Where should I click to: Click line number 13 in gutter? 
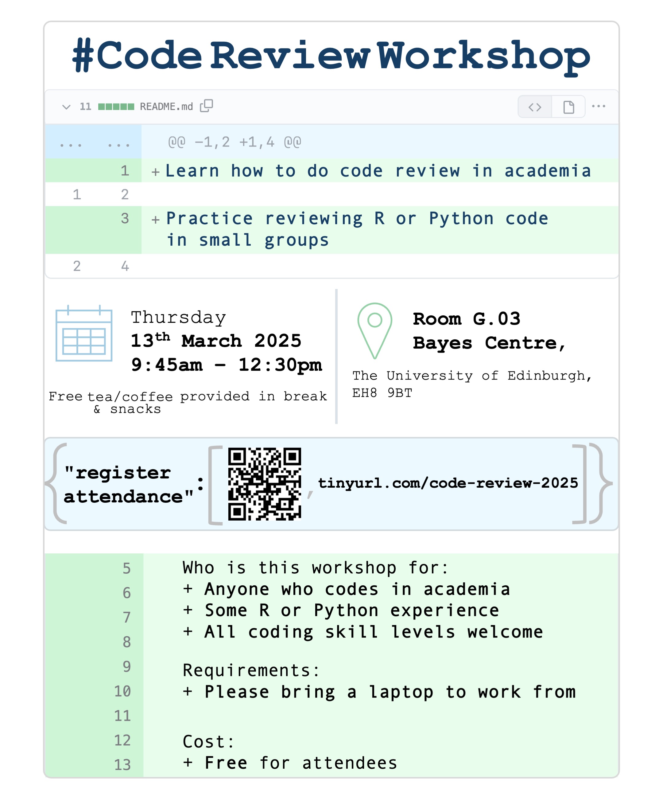(122, 765)
